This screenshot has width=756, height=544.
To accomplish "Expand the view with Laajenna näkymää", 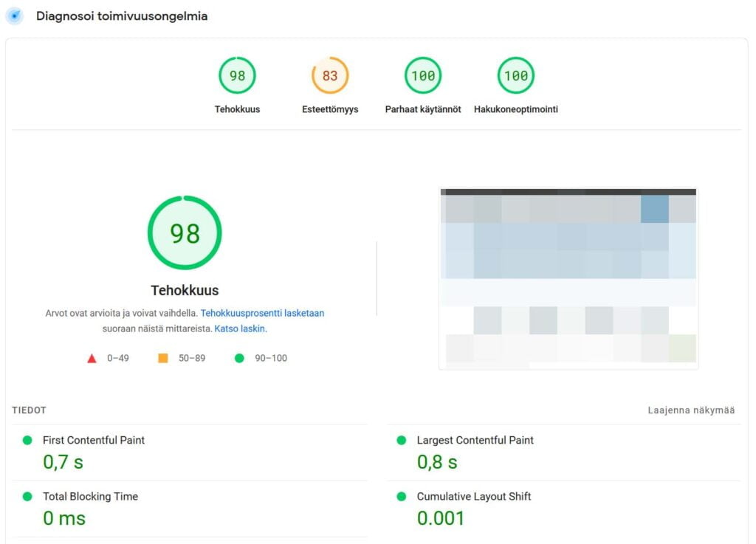I will (691, 410).
